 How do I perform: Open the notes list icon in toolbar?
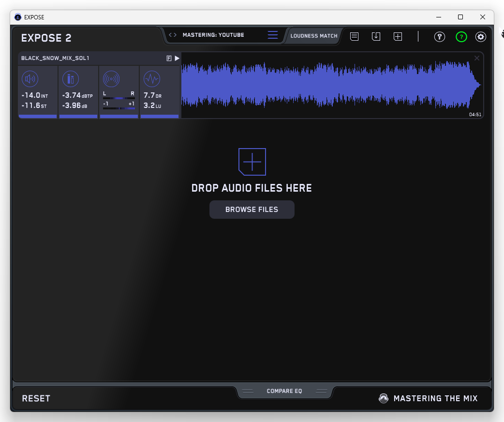pyautogui.click(x=355, y=37)
